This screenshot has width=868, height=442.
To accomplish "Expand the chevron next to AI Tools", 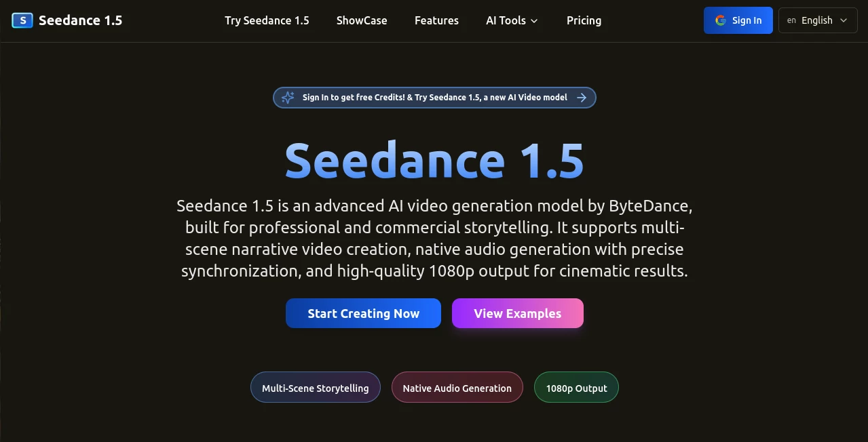I will tap(534, 21).
